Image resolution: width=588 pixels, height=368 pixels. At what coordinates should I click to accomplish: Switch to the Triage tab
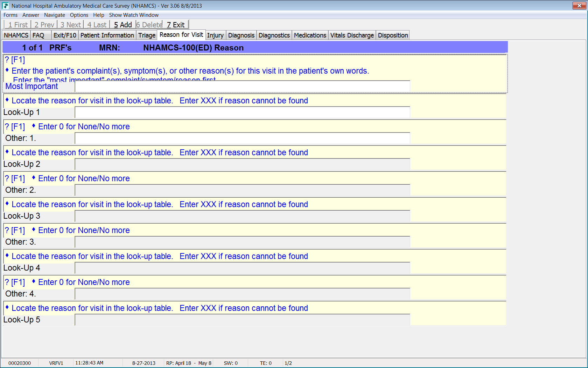(x=147, y=35)
